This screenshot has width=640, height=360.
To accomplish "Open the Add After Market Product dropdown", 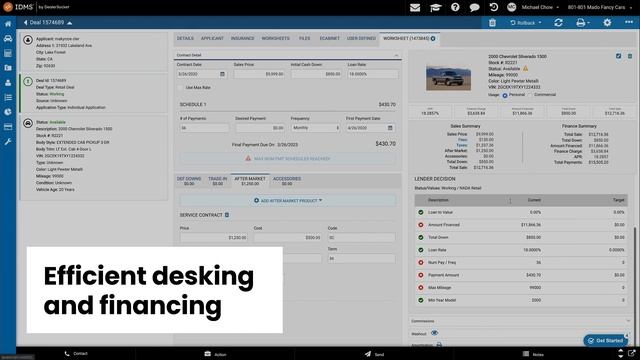I will coord(288,201).
